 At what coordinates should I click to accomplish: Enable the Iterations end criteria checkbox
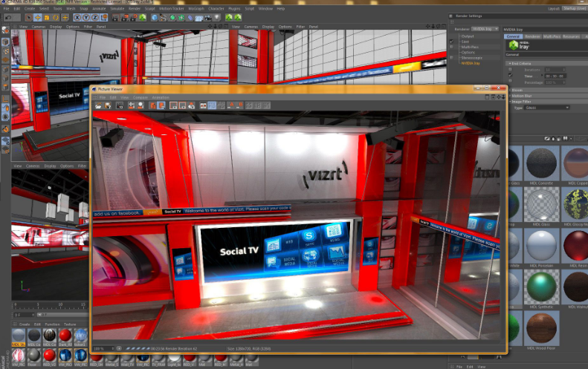point(510,70)
